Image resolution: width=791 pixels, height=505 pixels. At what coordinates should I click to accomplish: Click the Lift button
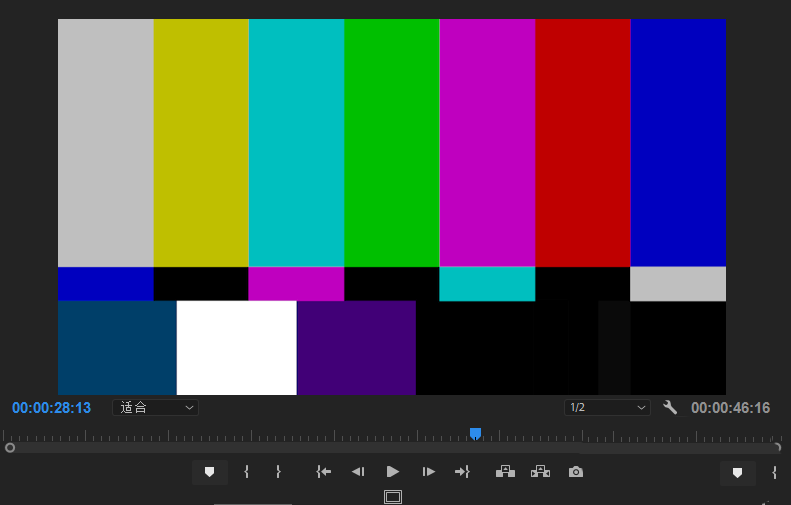(505, 472)
